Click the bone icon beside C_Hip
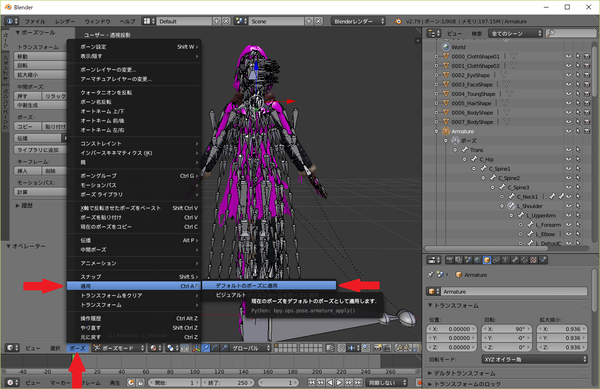Screen dimensions: 600x389 474,159
